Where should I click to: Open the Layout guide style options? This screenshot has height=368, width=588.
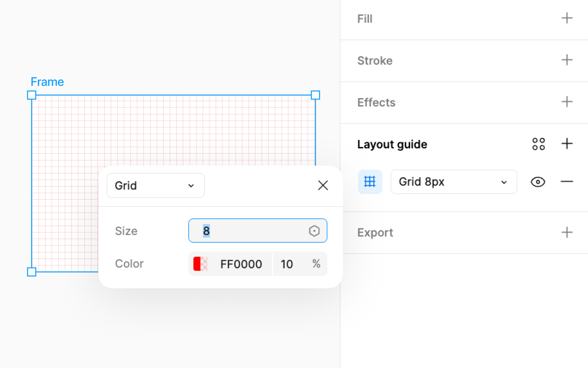tap(538, 144)
